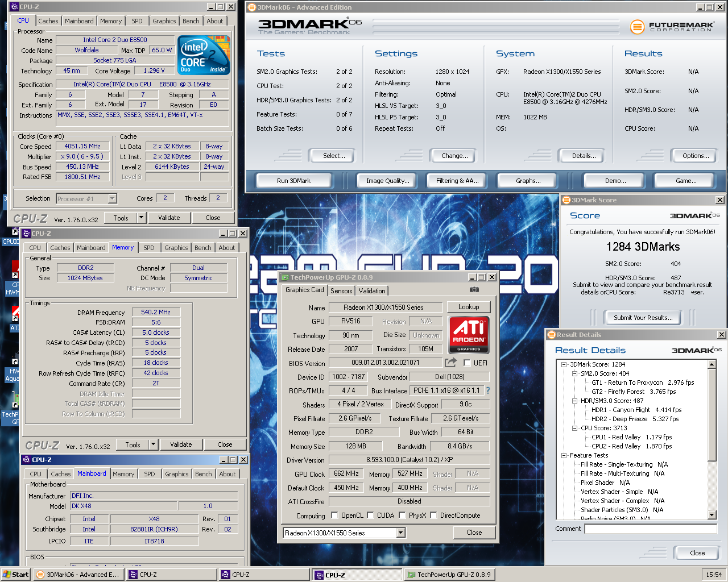Open the Caches tab in top CPU-Z window
The height and width of the screenshot is (582, 728).
(48, 21)
